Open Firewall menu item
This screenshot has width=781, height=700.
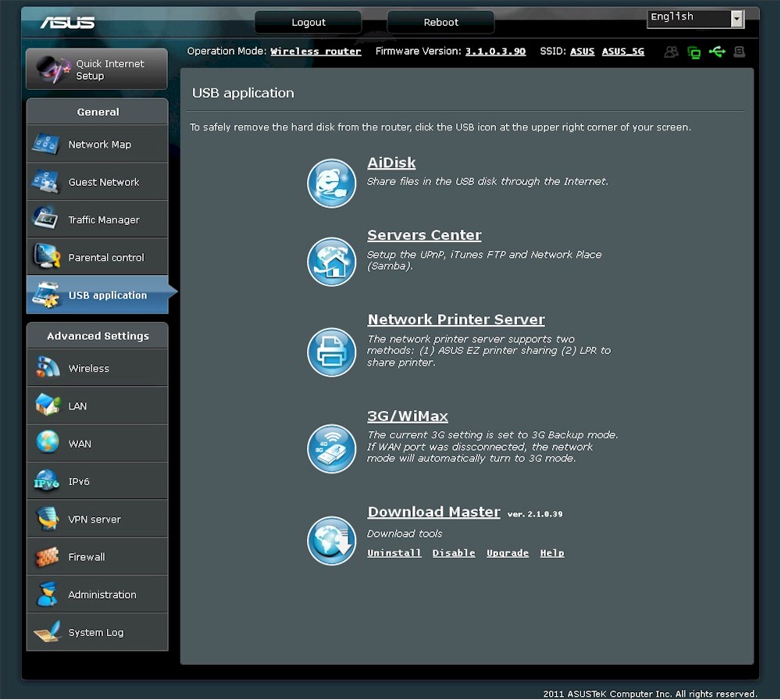[97, 556]
